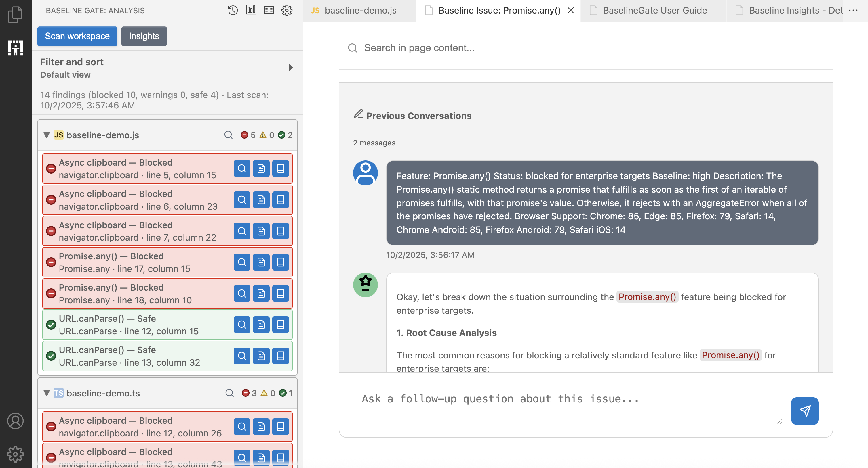Click magnifier icon for Promise.any line 17 finding
The height and width of the screenshot is (468, 868).
(241, 262)
